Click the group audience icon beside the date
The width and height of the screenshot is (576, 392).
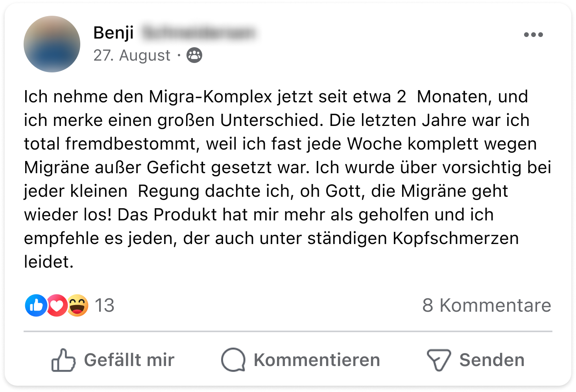pos(194,55)
